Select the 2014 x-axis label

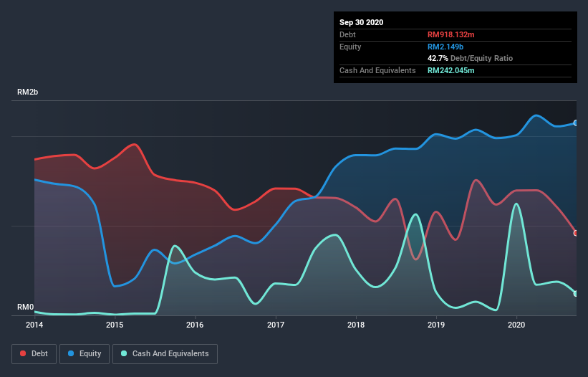pos(34,325)
